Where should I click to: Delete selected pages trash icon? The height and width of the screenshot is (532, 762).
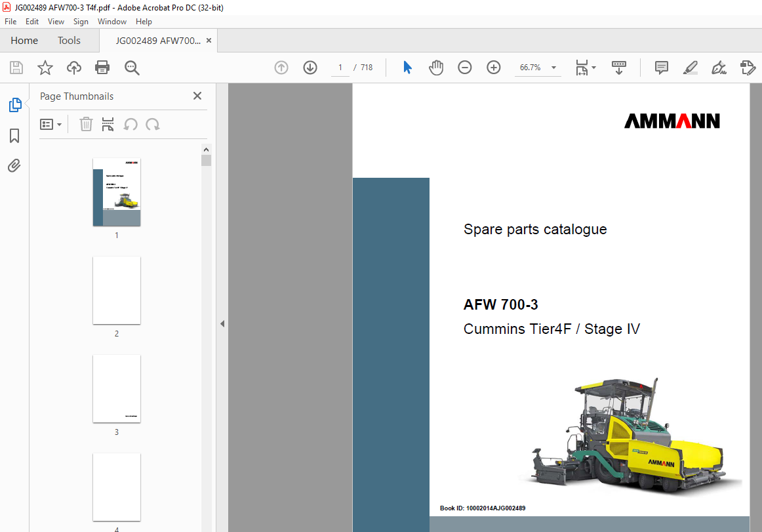(86, 125)
